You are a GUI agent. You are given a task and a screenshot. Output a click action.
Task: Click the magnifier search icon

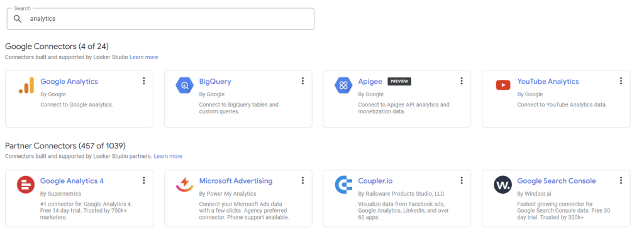[17, 19]
